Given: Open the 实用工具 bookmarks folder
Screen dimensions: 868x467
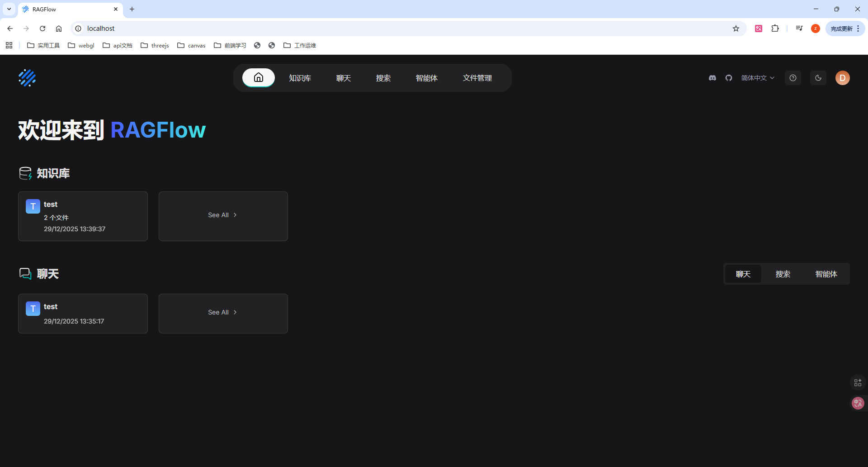Looking at the screenshot, I should pyautogui.click(x=43, y=45).
